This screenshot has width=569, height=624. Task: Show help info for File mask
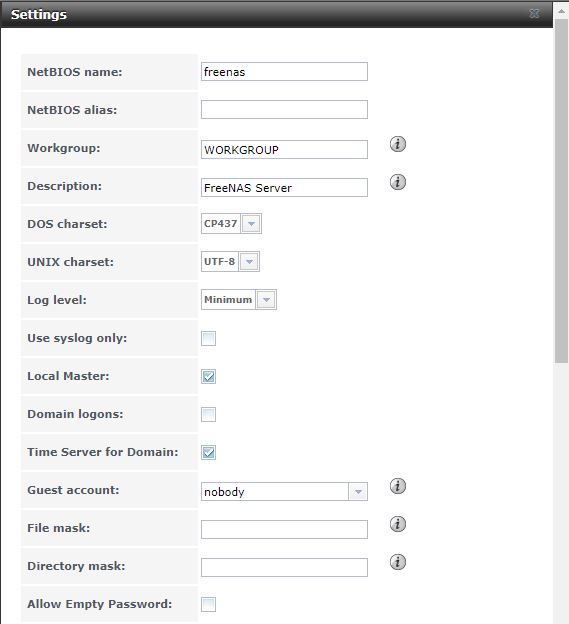398,524
